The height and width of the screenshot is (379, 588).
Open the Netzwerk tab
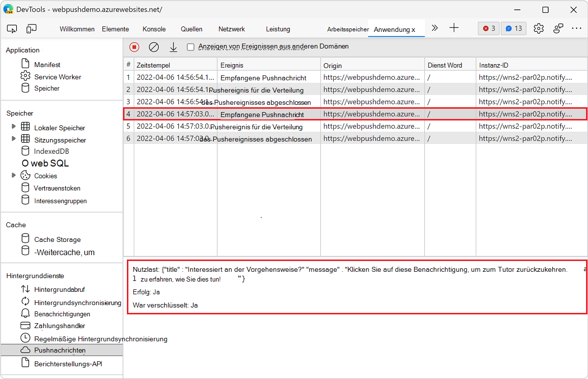click(x=231, y=29)
